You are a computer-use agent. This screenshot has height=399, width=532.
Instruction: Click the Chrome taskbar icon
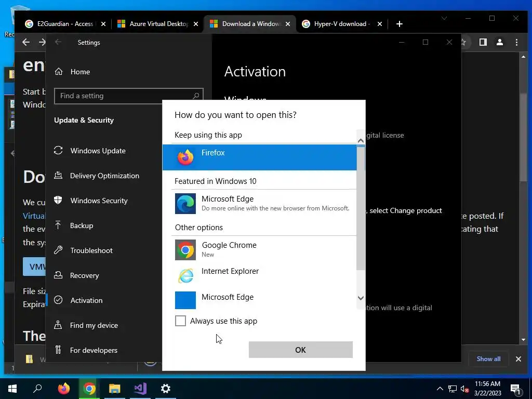[89, 389]
